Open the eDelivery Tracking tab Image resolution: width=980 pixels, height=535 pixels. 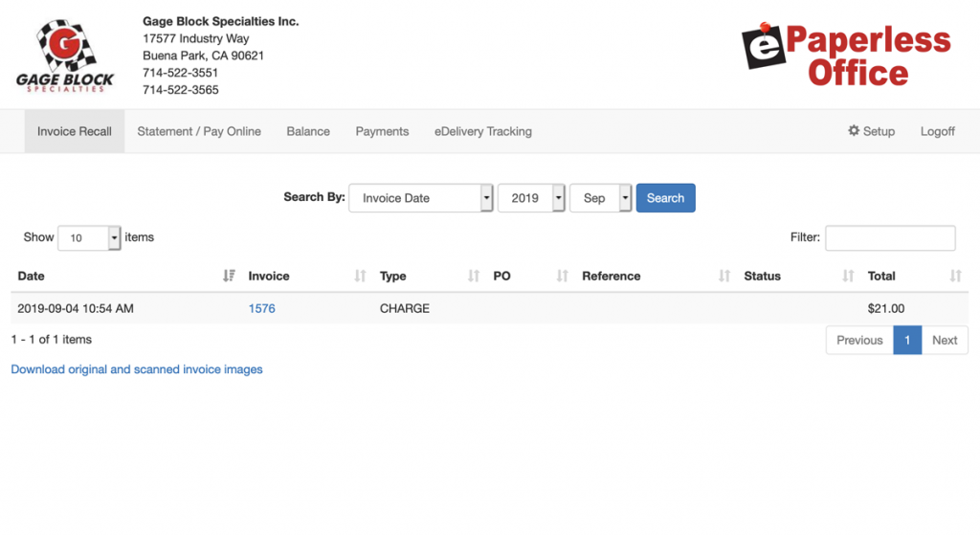tap(482, 131)
